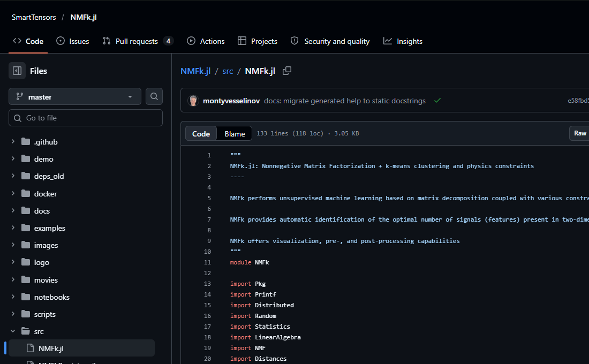
Task: Click line number 20
Action: point(207,359)
